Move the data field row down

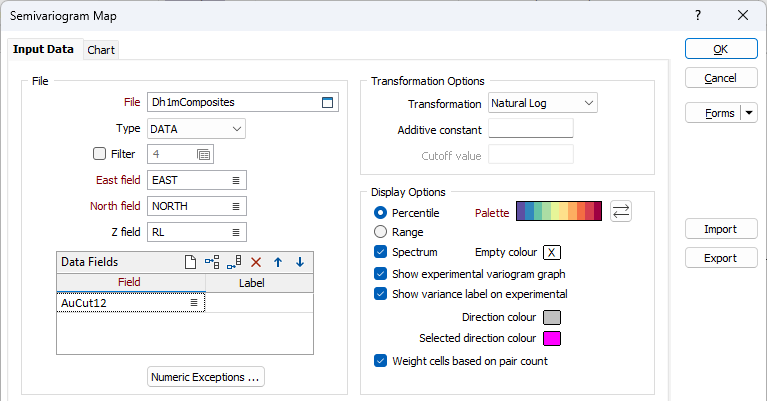(299, 262)
